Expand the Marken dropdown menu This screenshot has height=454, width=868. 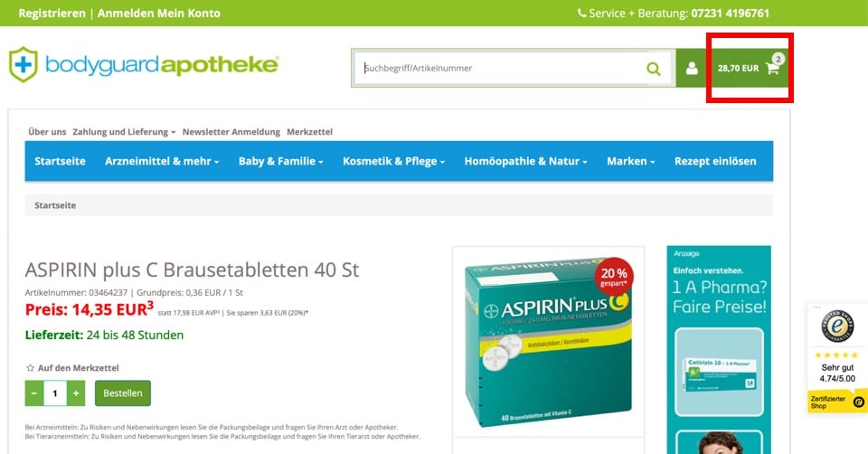click(x=630, y=161)
